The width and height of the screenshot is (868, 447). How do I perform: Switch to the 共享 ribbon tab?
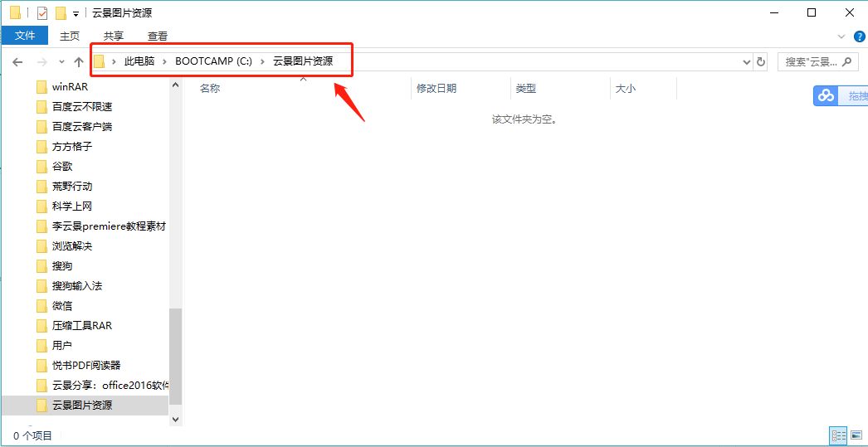click(x=114, y=36)
